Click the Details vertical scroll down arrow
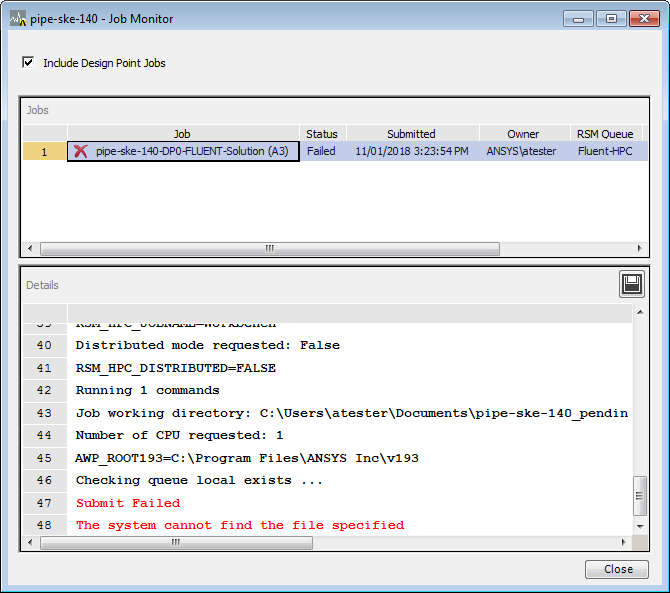Image resolution: width=670 pixels, height=593 pixels. [640, 526]
